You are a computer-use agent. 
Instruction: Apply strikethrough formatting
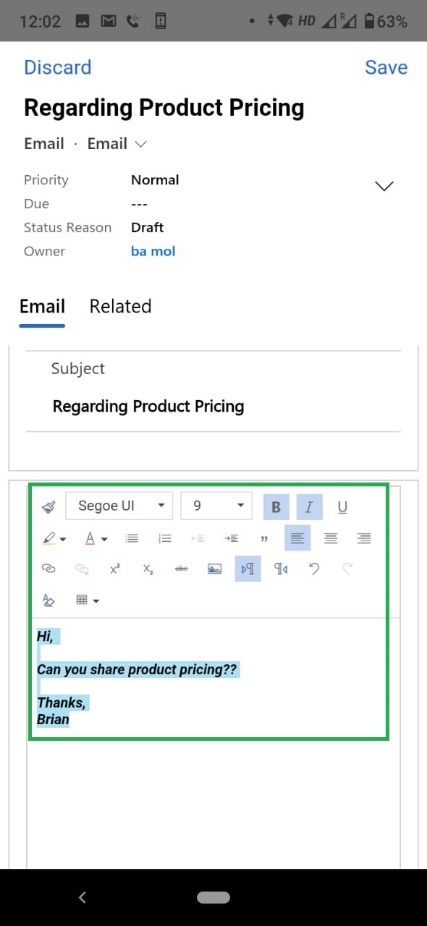tap(181, 569)
